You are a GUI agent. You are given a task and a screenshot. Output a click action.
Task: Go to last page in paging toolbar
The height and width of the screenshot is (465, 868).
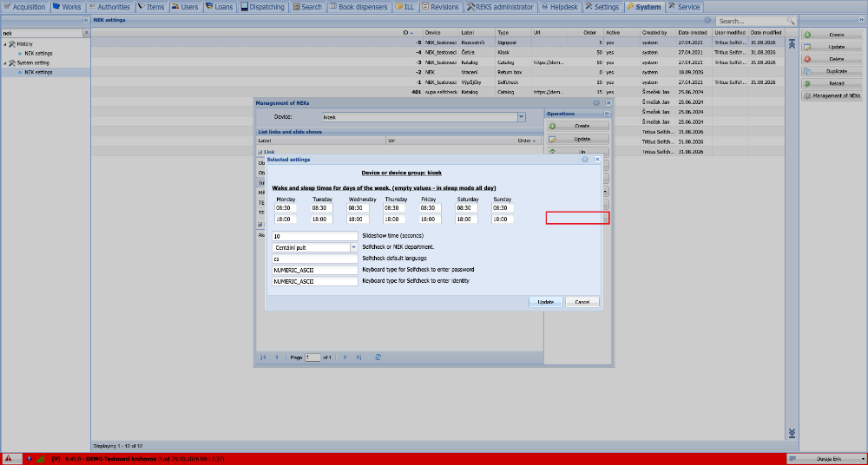point(358,357)
